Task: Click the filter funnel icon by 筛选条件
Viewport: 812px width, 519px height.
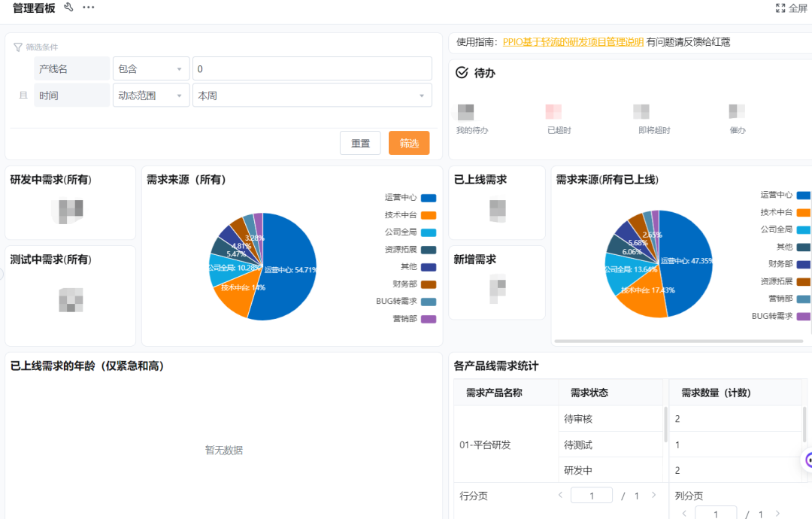Action: (x=18, y=47)
